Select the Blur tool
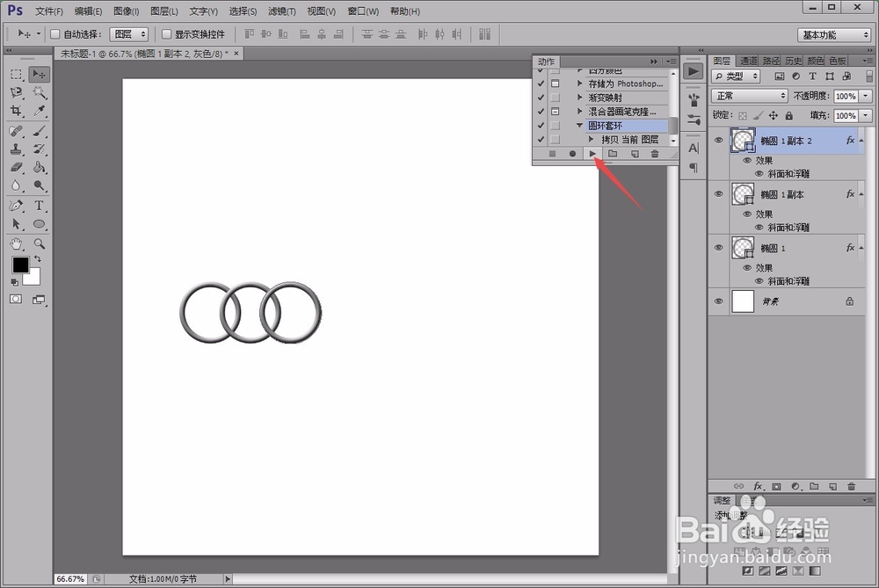This screenshot has height=588, width=879. [16, 185]
